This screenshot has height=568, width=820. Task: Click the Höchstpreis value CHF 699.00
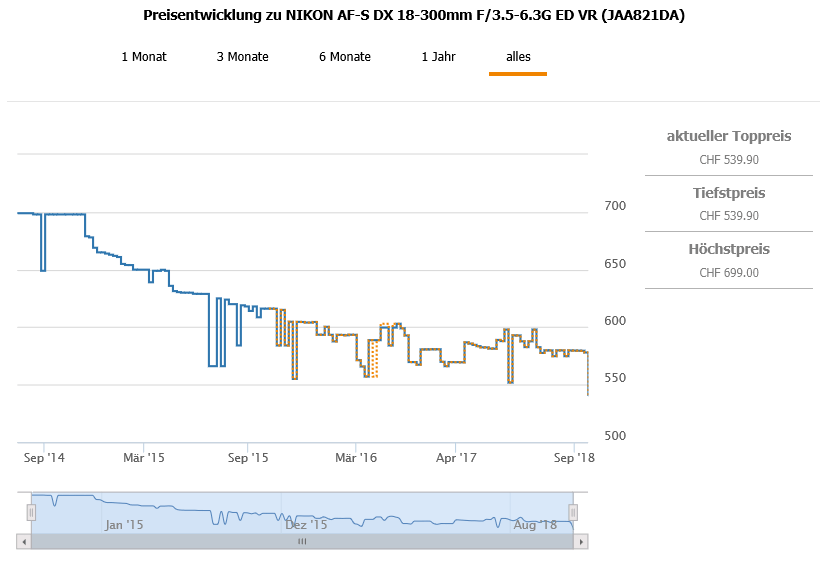(729, 272)
